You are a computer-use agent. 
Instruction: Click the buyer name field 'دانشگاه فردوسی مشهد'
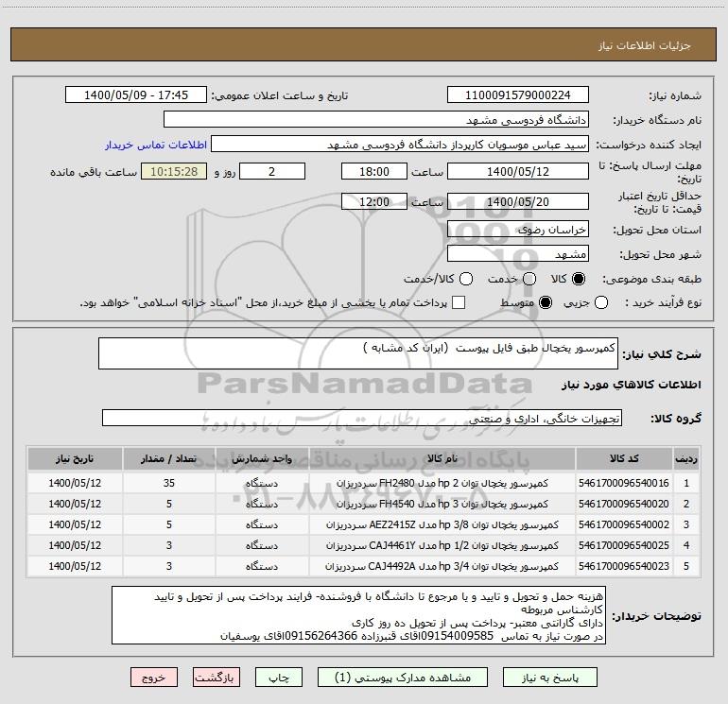pos(376,119)
